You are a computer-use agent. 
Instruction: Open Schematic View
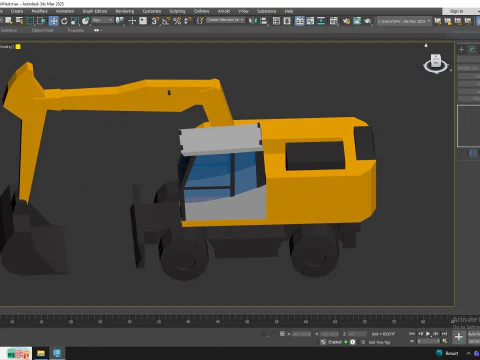321,21
